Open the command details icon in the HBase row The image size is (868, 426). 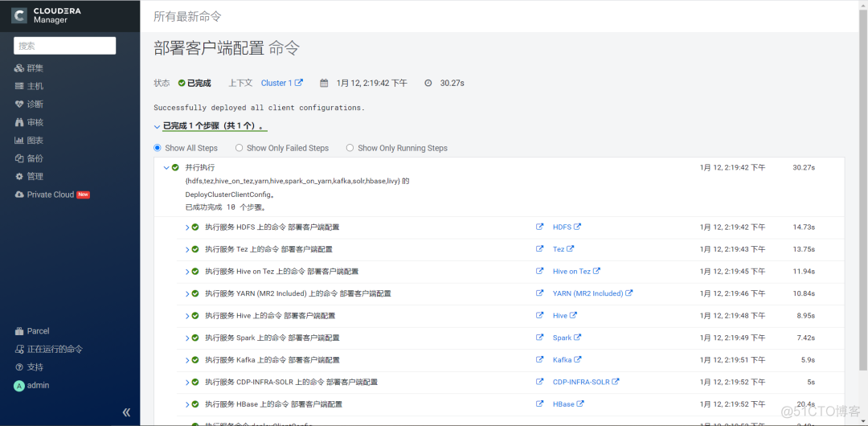(540, 403)
